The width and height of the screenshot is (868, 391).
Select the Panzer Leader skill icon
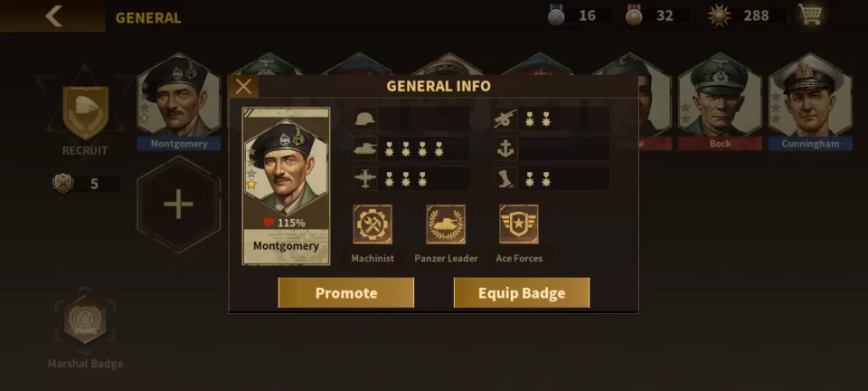coord(446,224)
